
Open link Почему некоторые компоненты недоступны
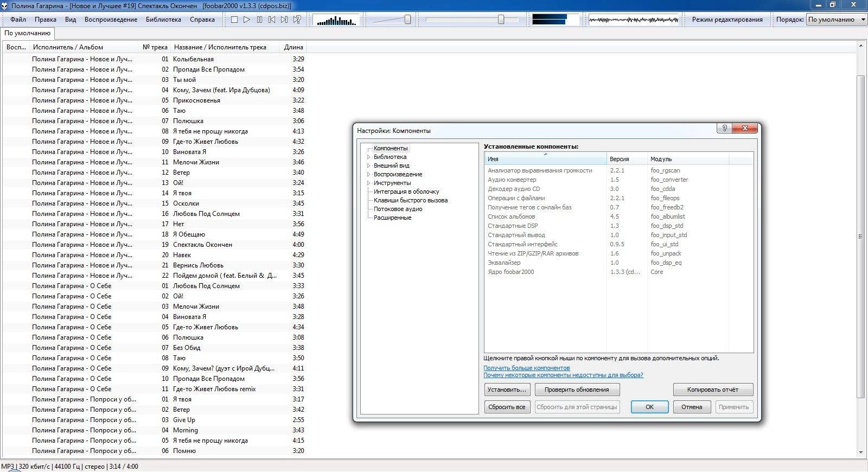[563, 375]
